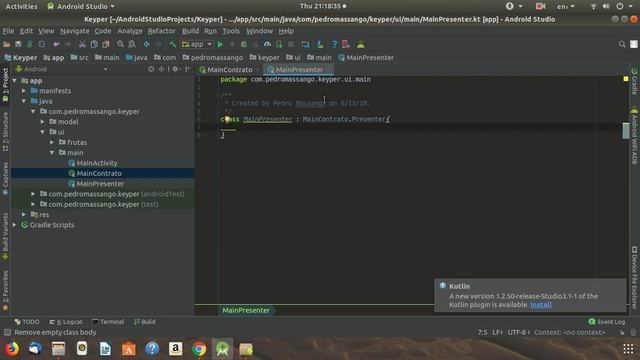Click the Replace toolbar icon

(x=132, y=44)
